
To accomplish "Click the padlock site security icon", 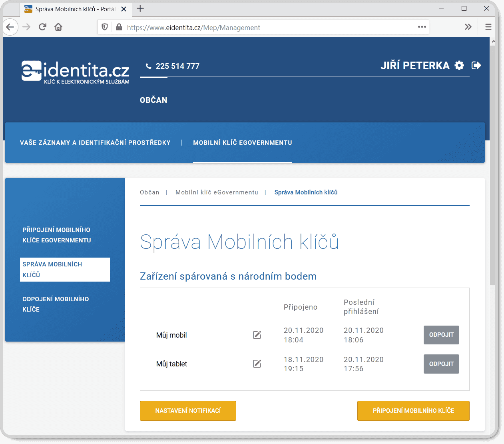I will point(119,27).
